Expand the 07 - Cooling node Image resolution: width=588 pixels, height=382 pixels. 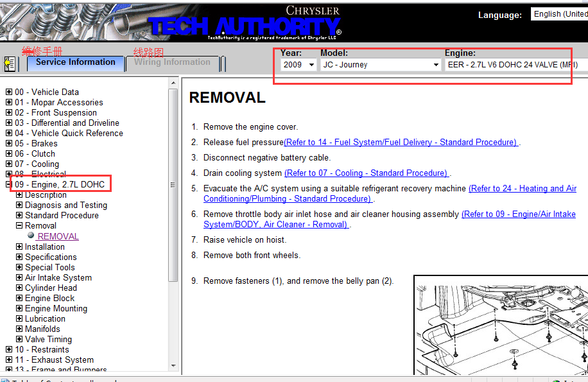(9, 164)
